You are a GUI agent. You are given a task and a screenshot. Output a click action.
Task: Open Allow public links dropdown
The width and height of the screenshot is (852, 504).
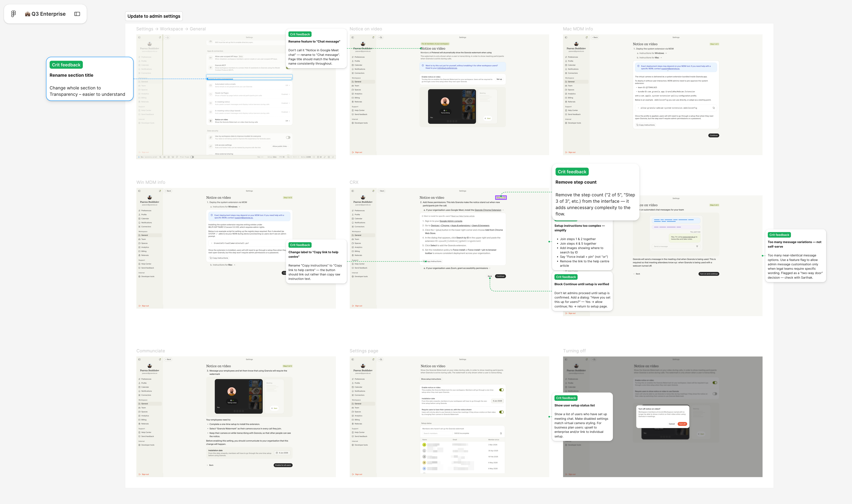[x=280, y=146]
